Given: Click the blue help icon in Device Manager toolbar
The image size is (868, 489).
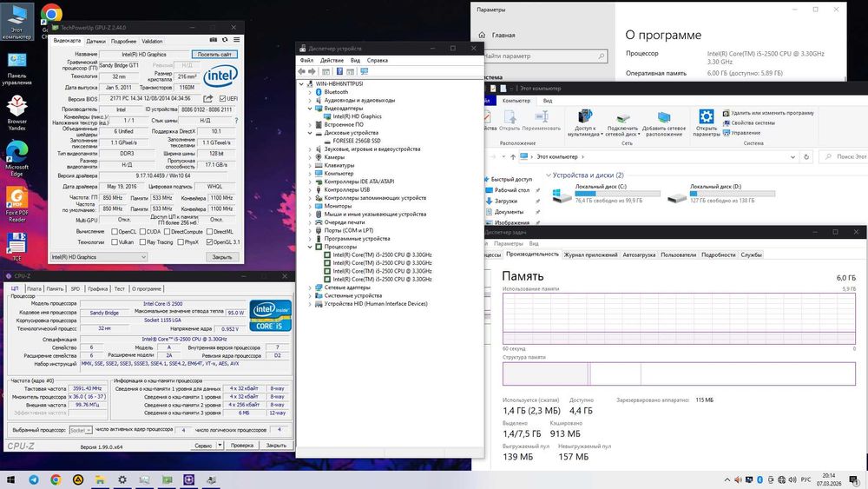Looking at the screenshot, I should [340, 71].
